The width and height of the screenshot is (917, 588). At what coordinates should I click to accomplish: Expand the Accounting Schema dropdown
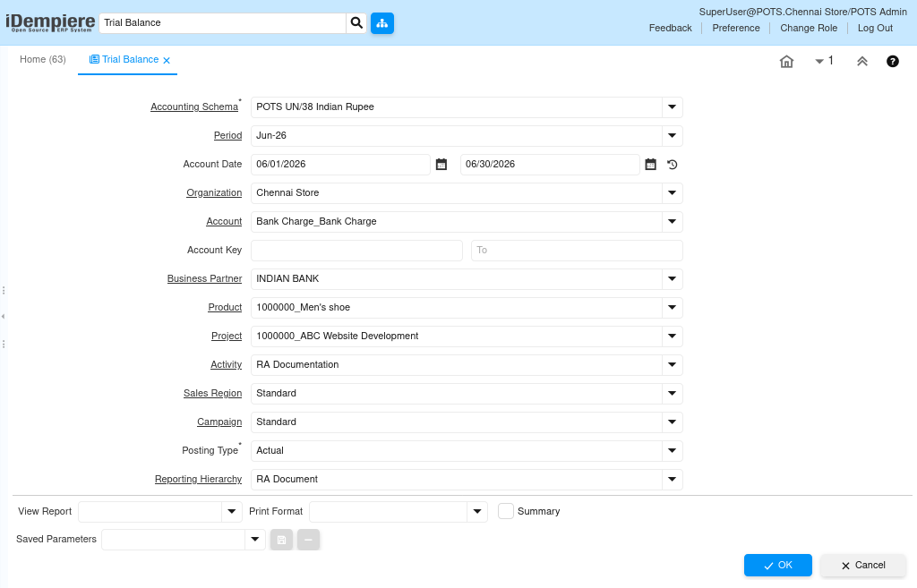672,107
